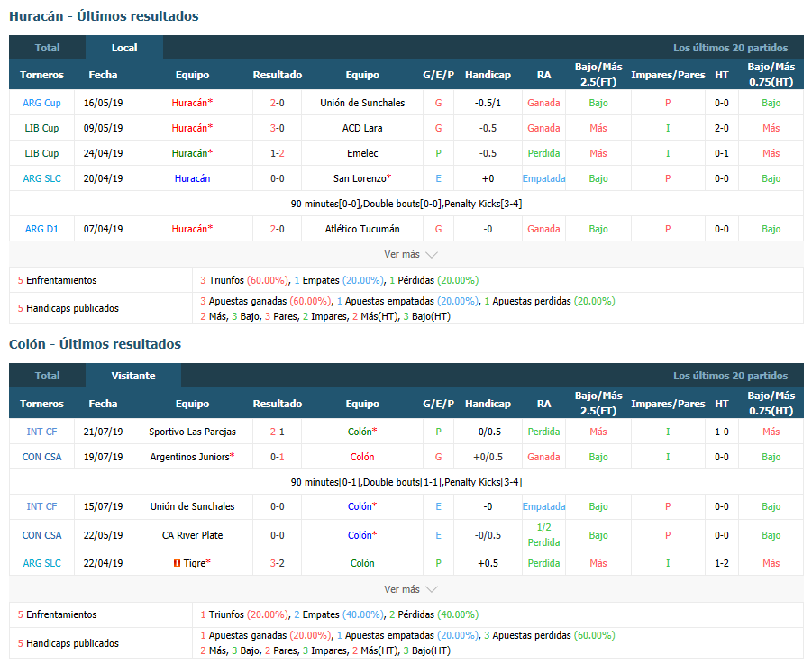Click the Fecha column header in Huracán table
Screen dimensions: 812x664
pos(103,75)
